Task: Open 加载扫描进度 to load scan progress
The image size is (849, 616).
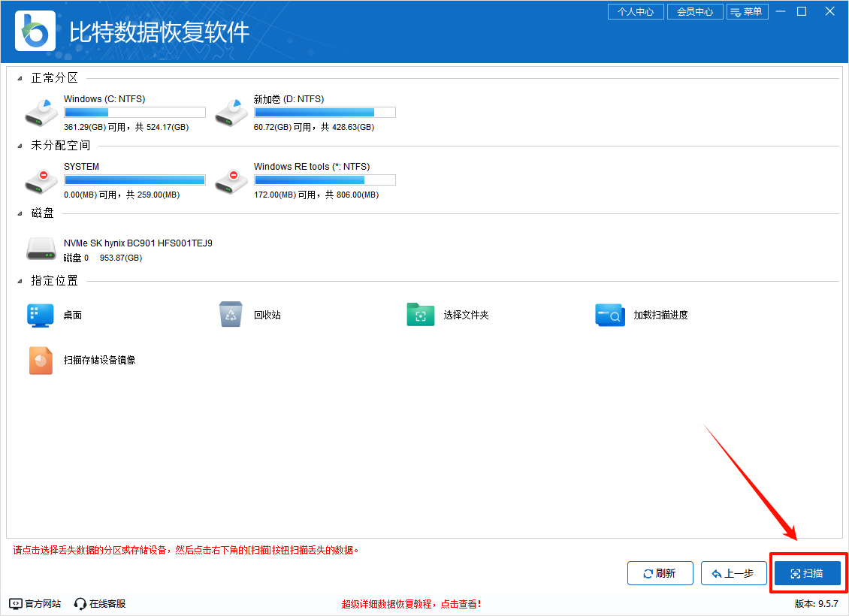Action: [x=610, y=315]
